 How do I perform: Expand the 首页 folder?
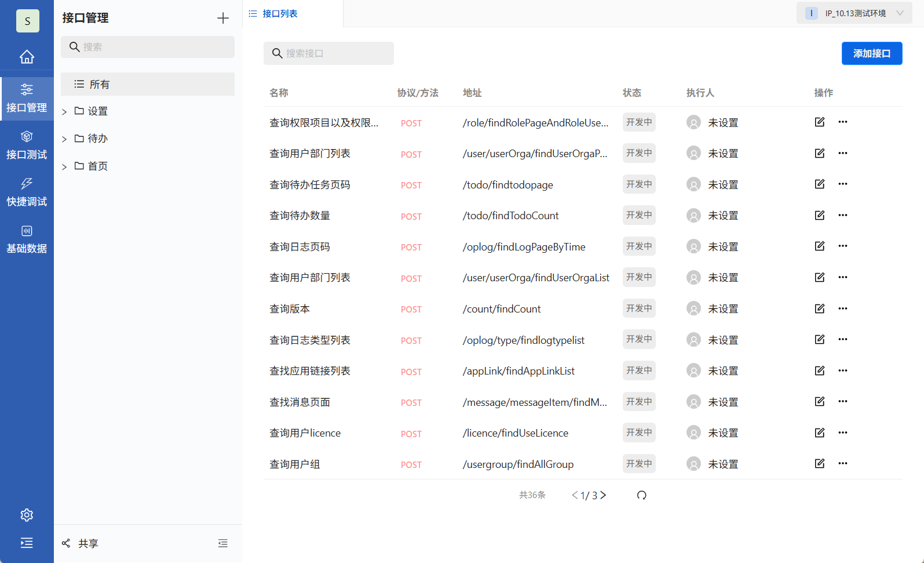point(64,167)
